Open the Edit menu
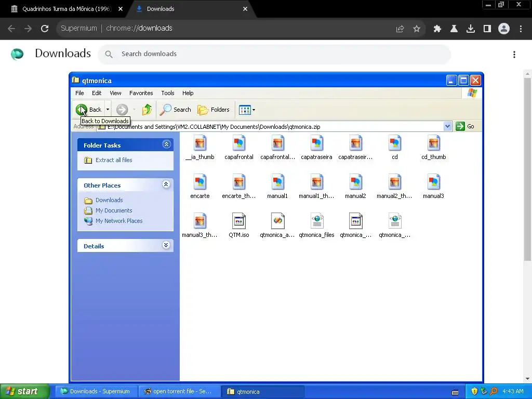The image size is (532, 399). tap(97, 93)
